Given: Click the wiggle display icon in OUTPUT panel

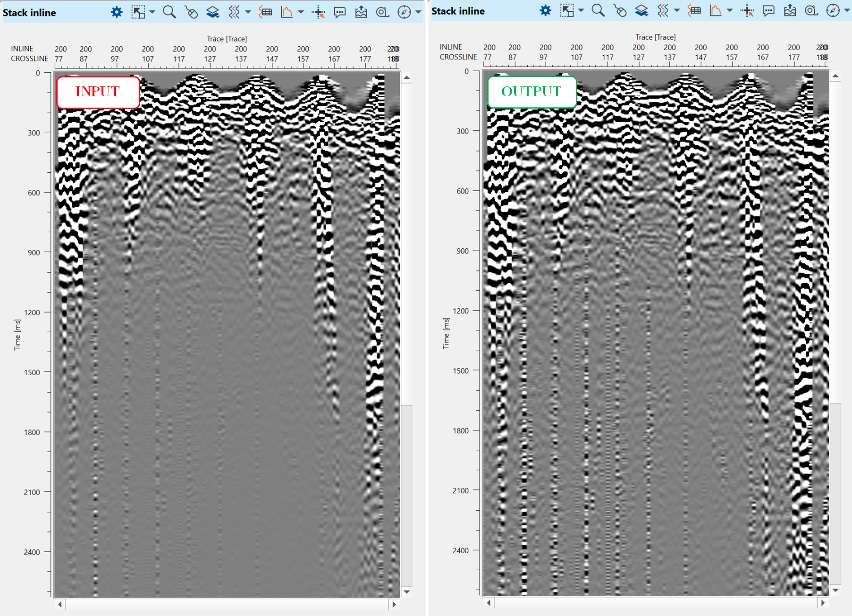Looking at the screenshot, I should click(x=663, y=11).
